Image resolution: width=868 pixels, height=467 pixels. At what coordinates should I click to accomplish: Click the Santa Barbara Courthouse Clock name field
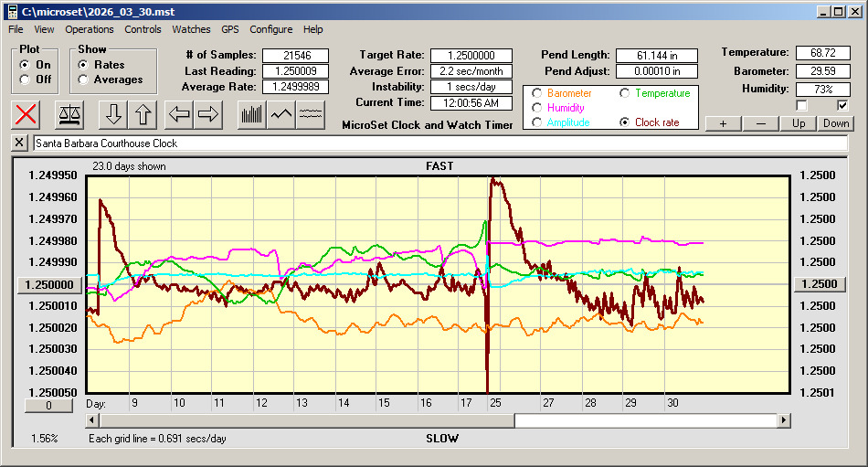(439, 143)
